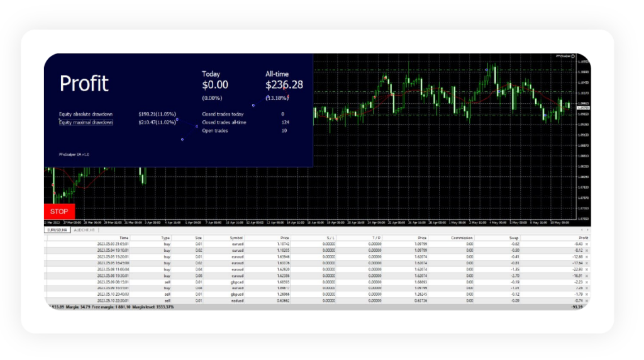This screenshot has height=360, width=644.
Task: Close the trade with -12.68 profit
Action: coord(586,257)
